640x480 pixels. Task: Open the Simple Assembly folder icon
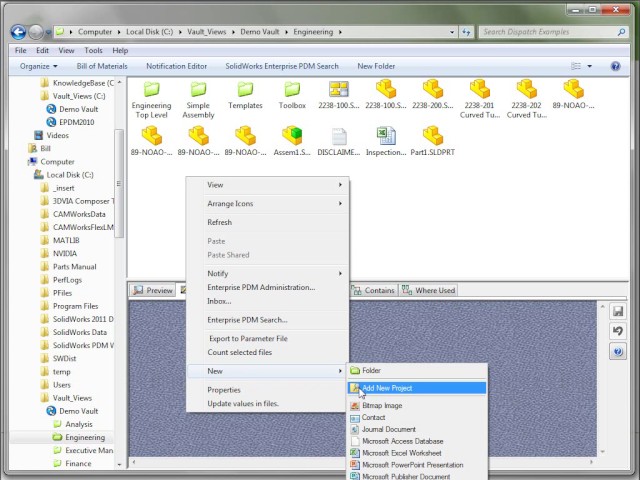[x=198, y=100]
